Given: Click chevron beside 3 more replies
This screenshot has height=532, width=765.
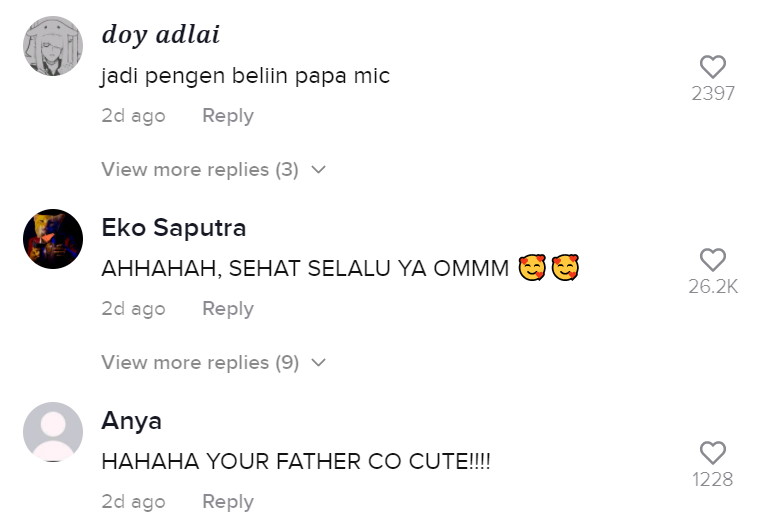Looking at the screenshot, I should (319, 170).
